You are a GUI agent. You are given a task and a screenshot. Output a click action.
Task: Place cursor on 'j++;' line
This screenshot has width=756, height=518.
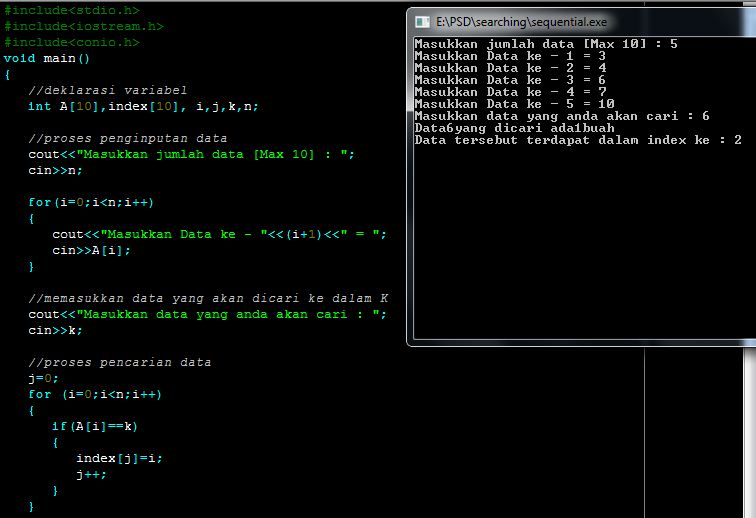(x=91, y=475)
